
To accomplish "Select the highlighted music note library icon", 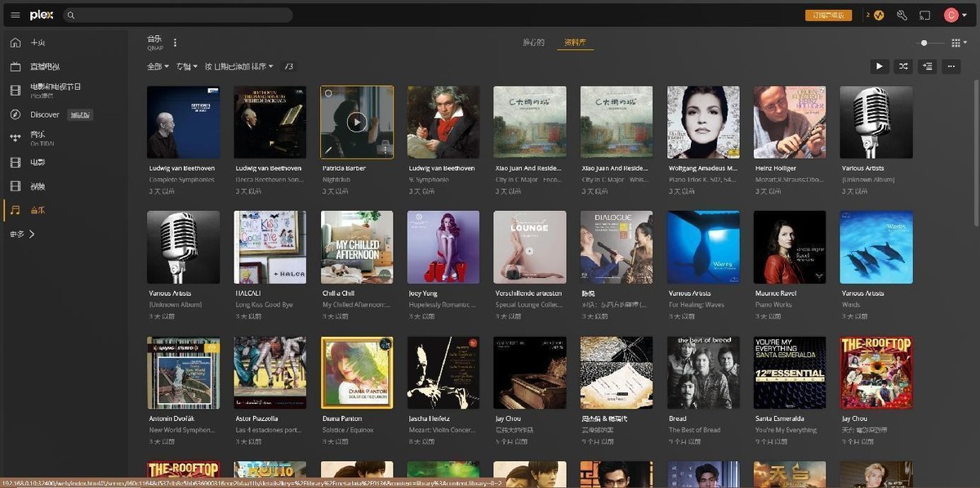I will pos(15,210).
